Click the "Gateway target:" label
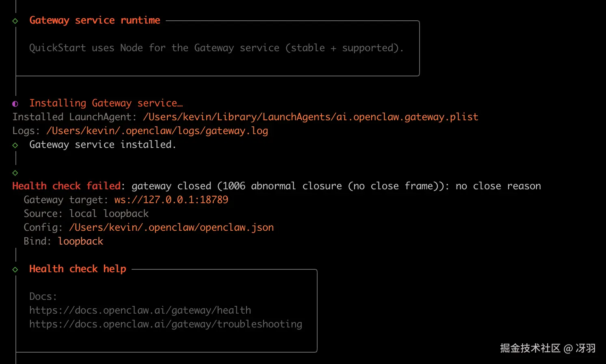The image size is (606, 364). pyautogui.click(x=66, y=200)
